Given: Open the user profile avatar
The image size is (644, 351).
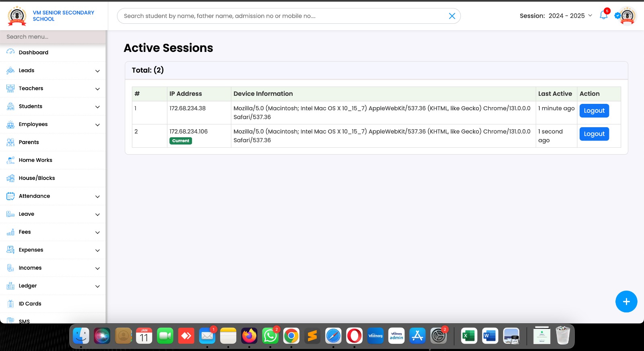Looking at the screenshot, I should pos(627,16).
